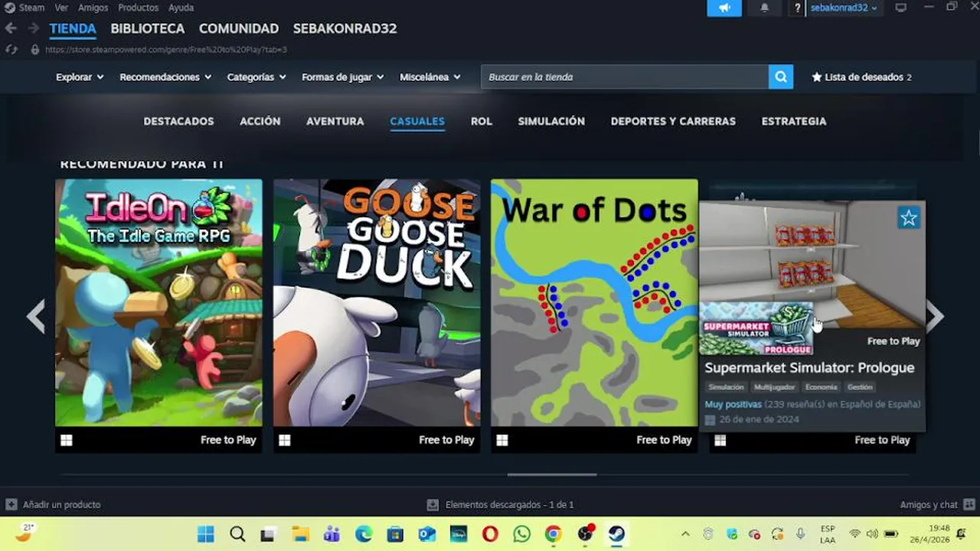Select the ESTRATEGIA genre tab
Viewport: 980px width, 551px height.
[794, 121]
